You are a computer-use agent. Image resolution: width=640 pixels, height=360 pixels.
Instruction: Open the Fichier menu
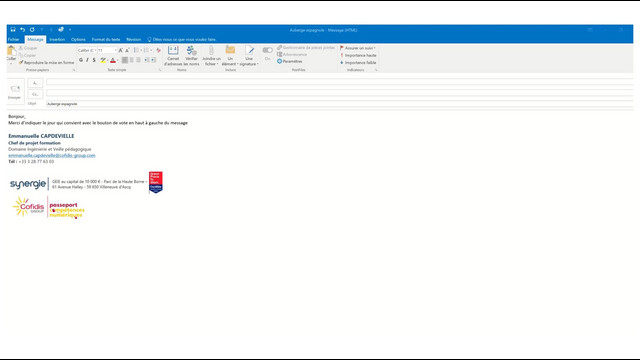click(13, 40)
